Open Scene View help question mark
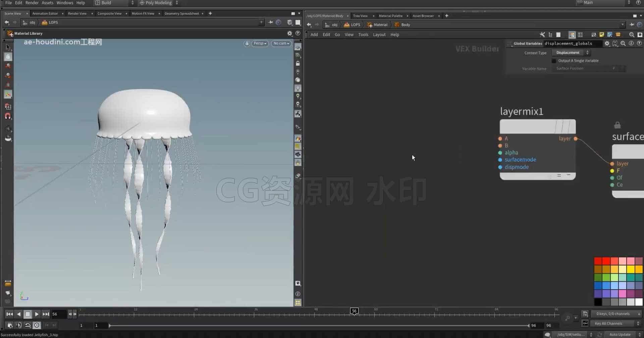This screenshot has width=644, height=338. pyautogui.click(x=298, y=33)
